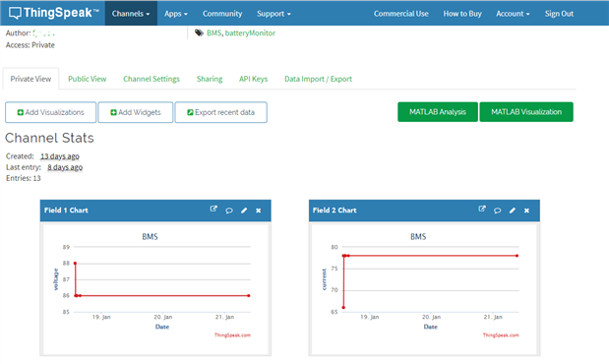The image size is (609, 364).
Task: Click the batteryMonitor tag link
Action: tap(250, 33)
